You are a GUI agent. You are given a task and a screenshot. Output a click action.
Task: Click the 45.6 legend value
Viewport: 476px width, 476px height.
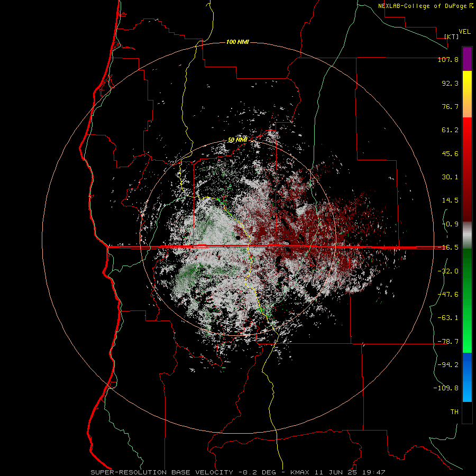pos(450,153)
